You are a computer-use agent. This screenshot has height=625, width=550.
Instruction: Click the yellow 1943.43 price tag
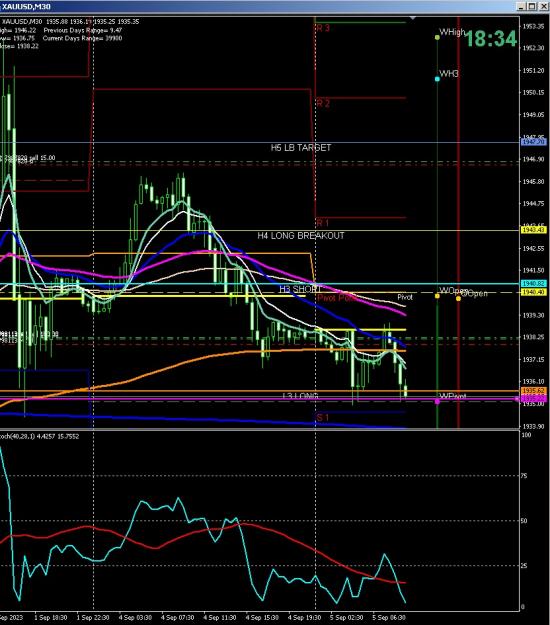534,230
